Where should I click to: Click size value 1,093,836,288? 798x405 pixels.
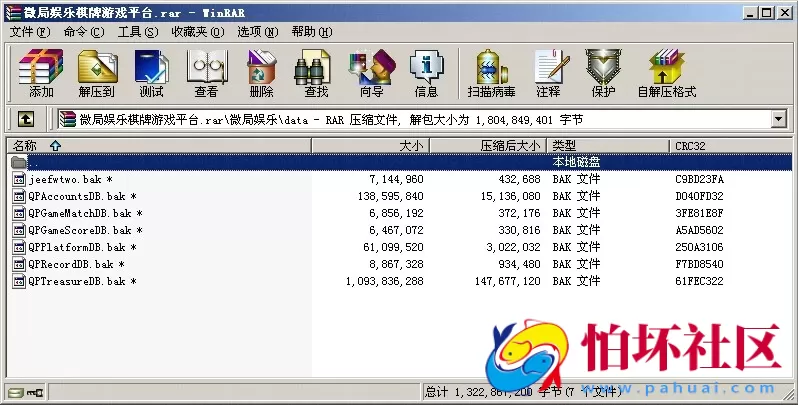tap(385, 281)
